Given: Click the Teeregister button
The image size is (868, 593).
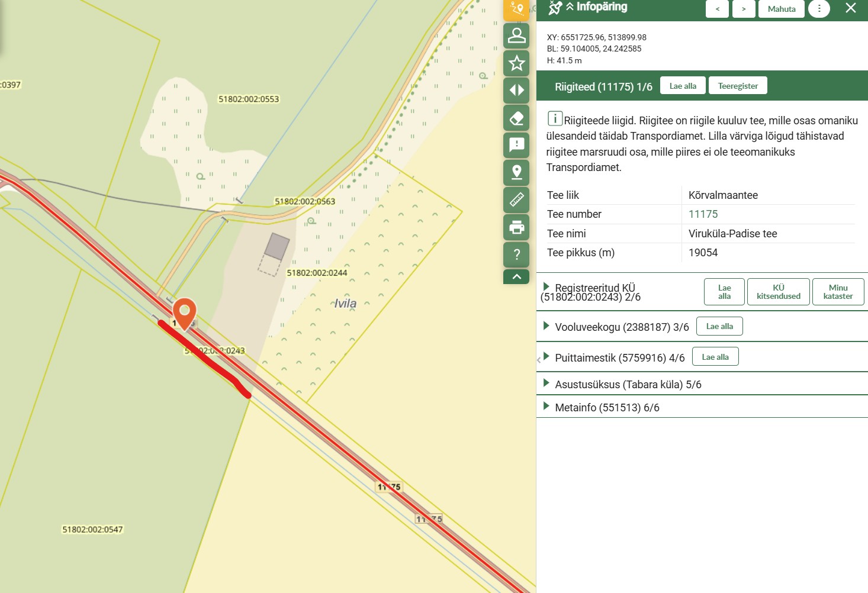Looking at the screenshot, I should (738, 86).
